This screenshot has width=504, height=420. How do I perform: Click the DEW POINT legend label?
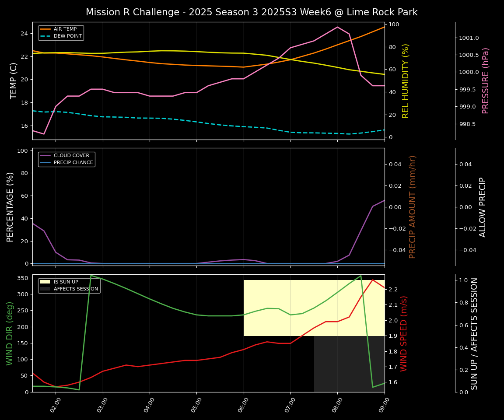(x=68, y=36)
